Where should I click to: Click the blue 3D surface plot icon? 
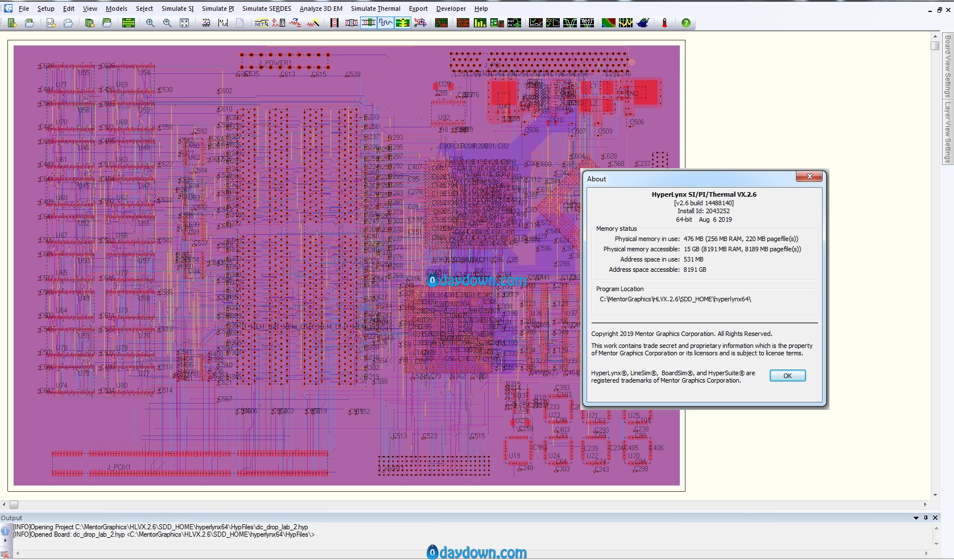[643, 23]
